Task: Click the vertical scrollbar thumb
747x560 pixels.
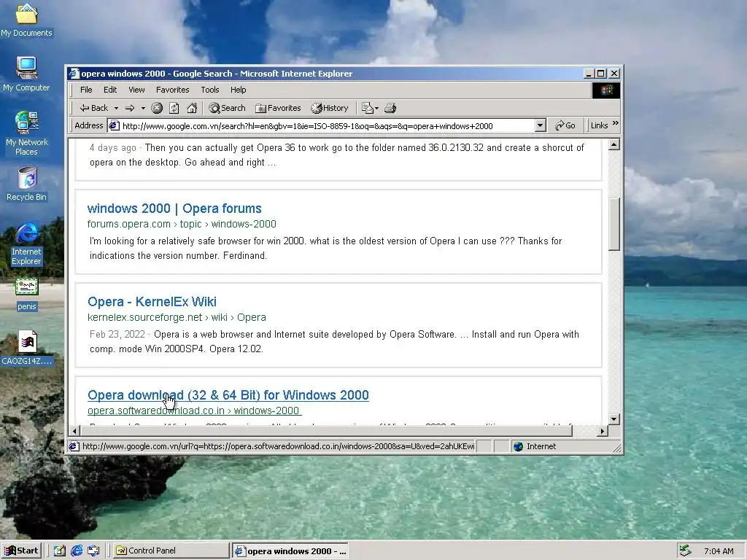Action: 614,225
